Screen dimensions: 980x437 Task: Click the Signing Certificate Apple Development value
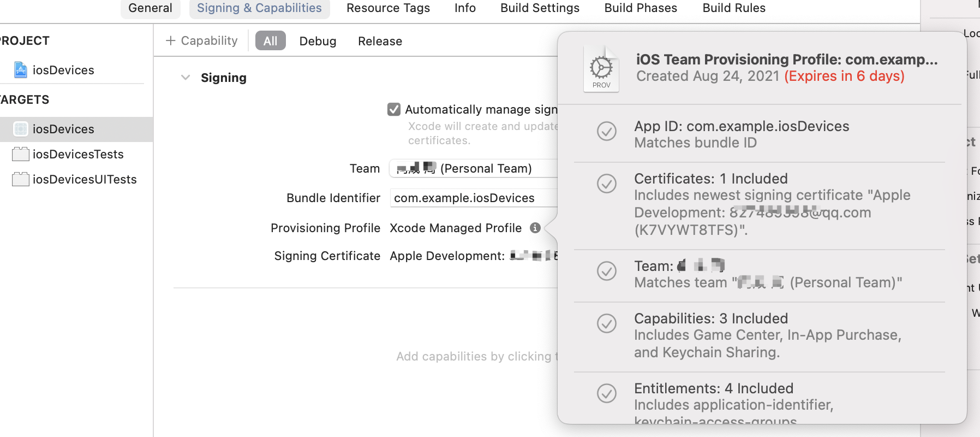[x=474, y=256]
